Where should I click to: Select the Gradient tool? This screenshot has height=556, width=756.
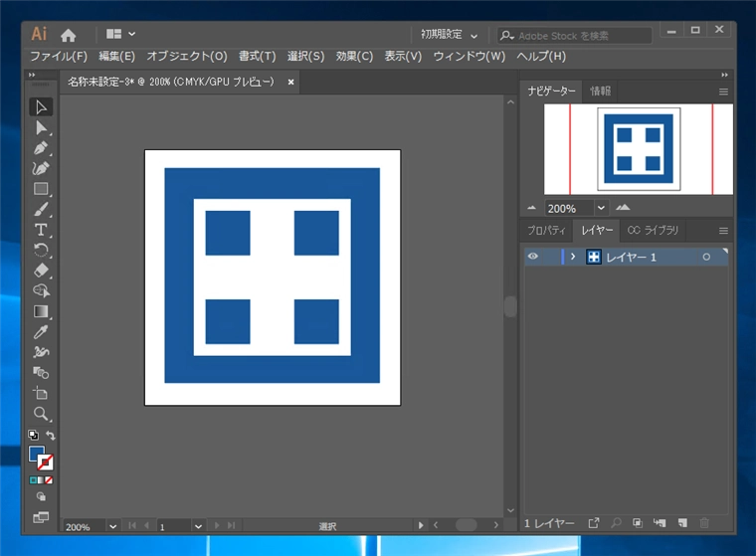pos(41,311)
